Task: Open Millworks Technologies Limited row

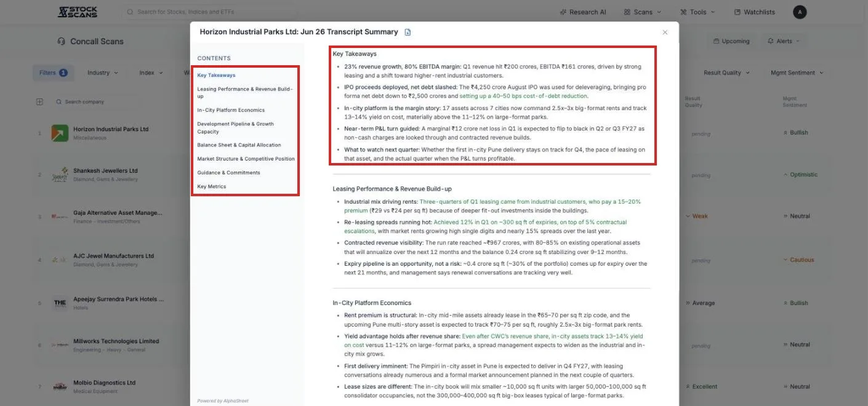Action: [116, 341]
